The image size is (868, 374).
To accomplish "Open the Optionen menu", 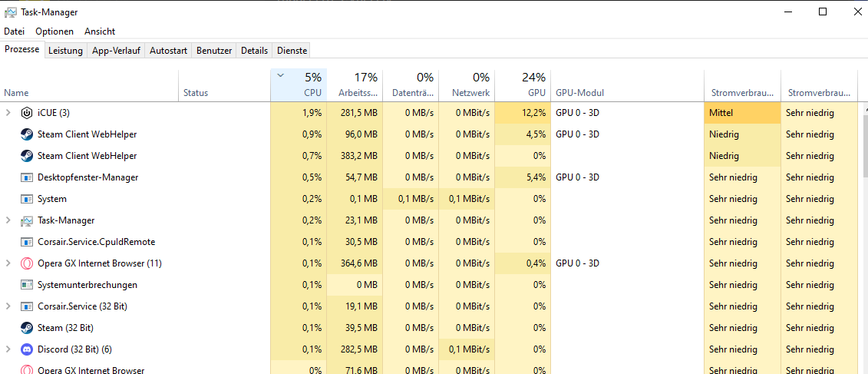I will coord(54,31).
